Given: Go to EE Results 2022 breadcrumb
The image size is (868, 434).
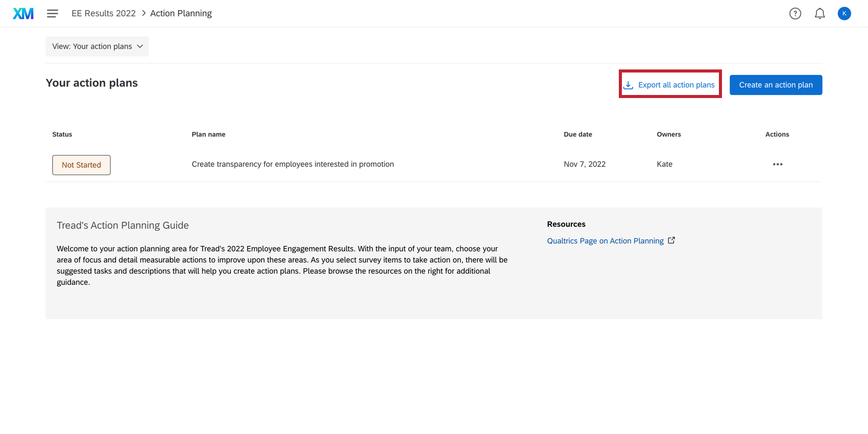Looking at the screenshot, I should (104, 13).
